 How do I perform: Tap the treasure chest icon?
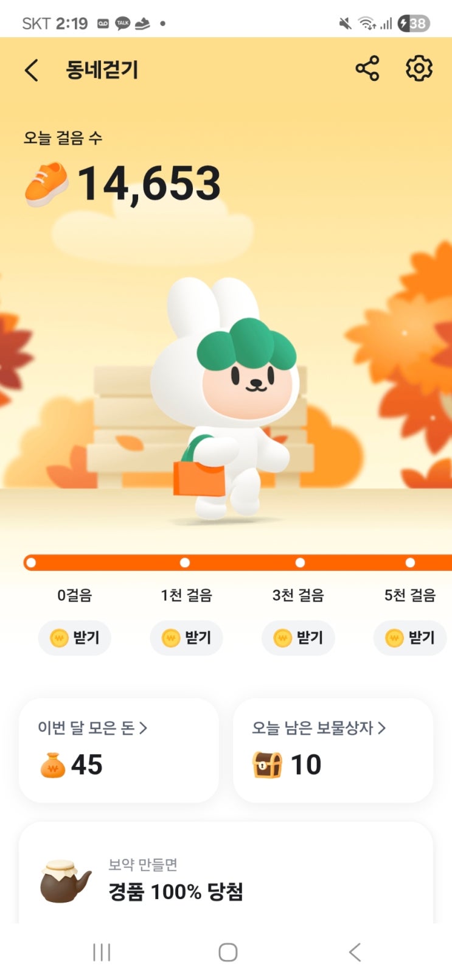[267, 765]
